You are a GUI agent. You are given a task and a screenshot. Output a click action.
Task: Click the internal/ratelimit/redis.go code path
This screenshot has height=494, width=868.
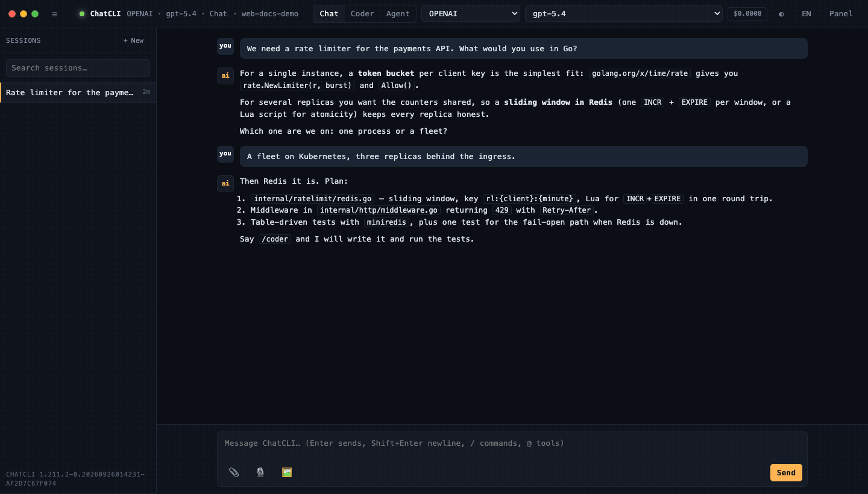click(313, 199)
